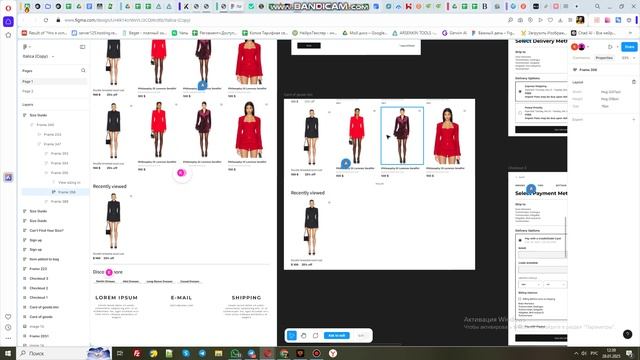The image size is (640, 360).
Task: Add an export setting with the plus icon
Action: pyautogui.click(x=633, y=120)
